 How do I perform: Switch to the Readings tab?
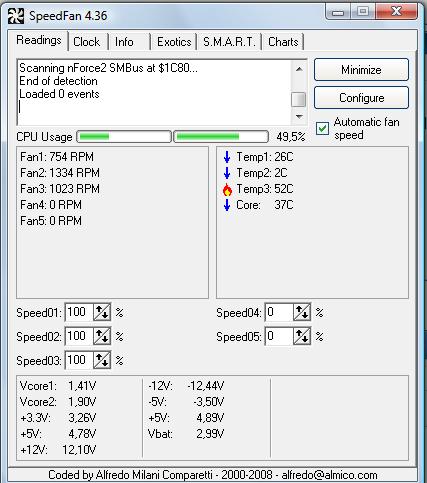tap(39, 40)
